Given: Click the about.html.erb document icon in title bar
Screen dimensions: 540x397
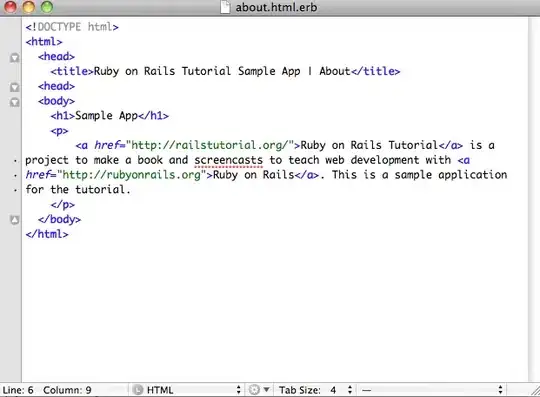Looking at the screenshot, I should tap(225, 7).
